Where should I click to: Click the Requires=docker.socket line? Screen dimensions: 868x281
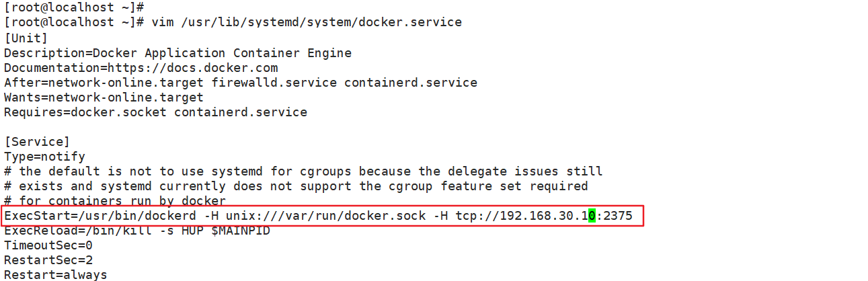tap(155, 112)
